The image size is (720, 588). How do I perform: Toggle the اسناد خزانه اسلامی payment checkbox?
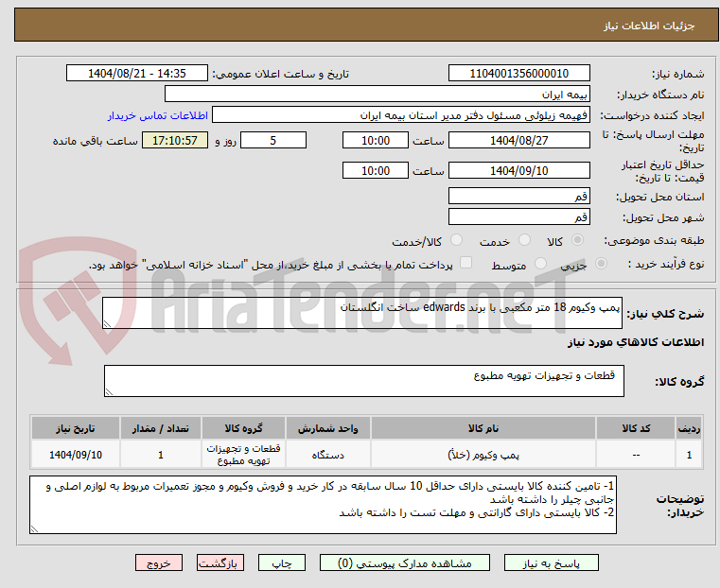coord(465,263)
